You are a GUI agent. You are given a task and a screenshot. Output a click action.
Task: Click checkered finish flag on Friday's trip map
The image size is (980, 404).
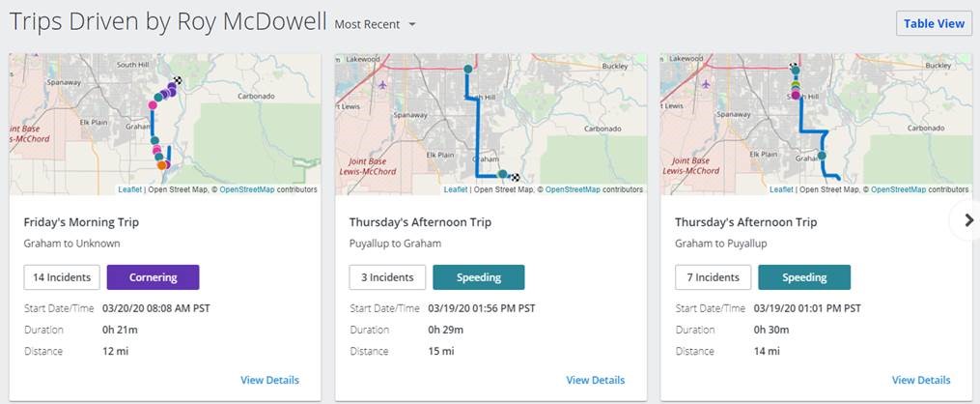[178, 80]
